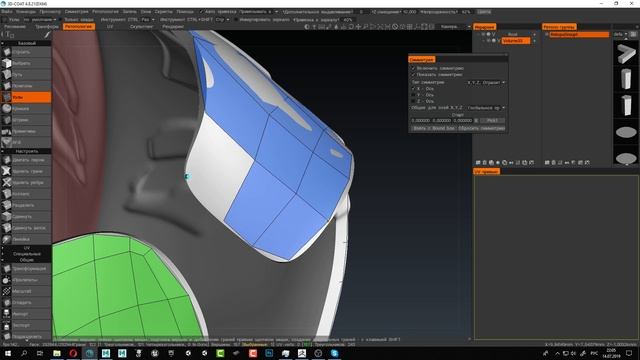
Task: Click the trash icon at the bottom of the VoxTree panel
Action: 484,162
